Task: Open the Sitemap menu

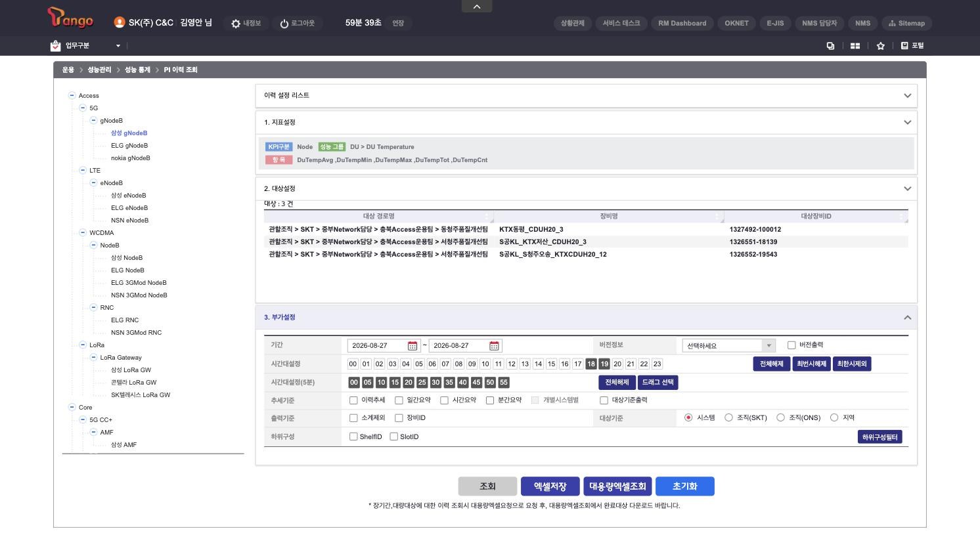Action: pos(906,23)
